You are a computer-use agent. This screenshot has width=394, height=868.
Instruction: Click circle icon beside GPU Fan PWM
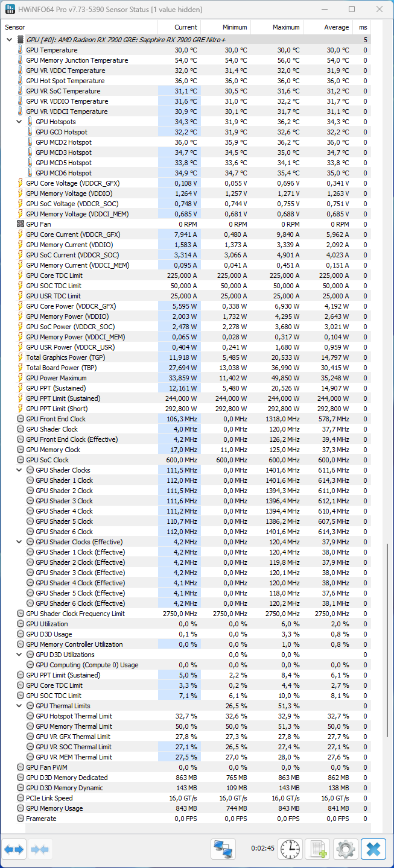pyautogui.click(x=21, y=767)
